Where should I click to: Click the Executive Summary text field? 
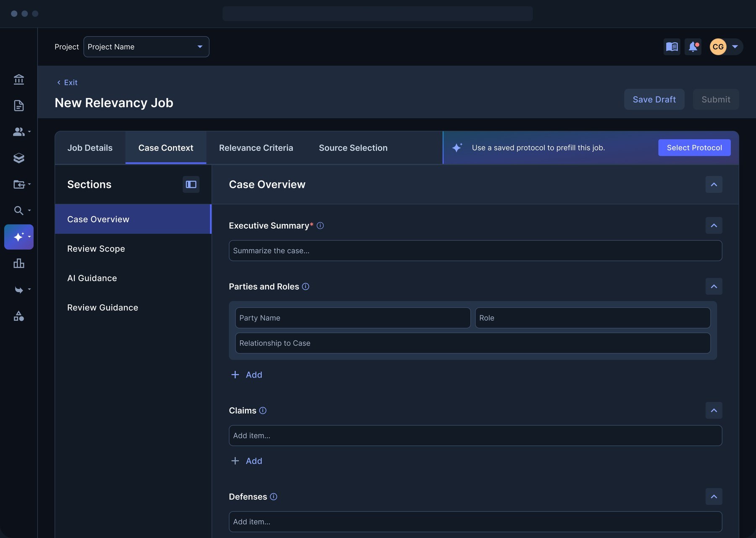475,251
